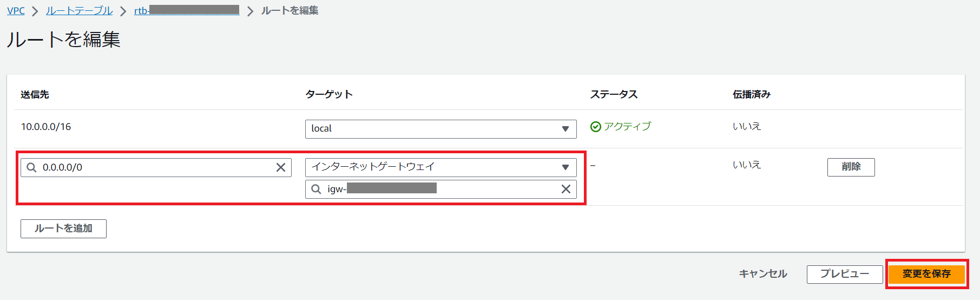Clear the igw- target search field
This screenshot has height=300, width=980.
565,189
